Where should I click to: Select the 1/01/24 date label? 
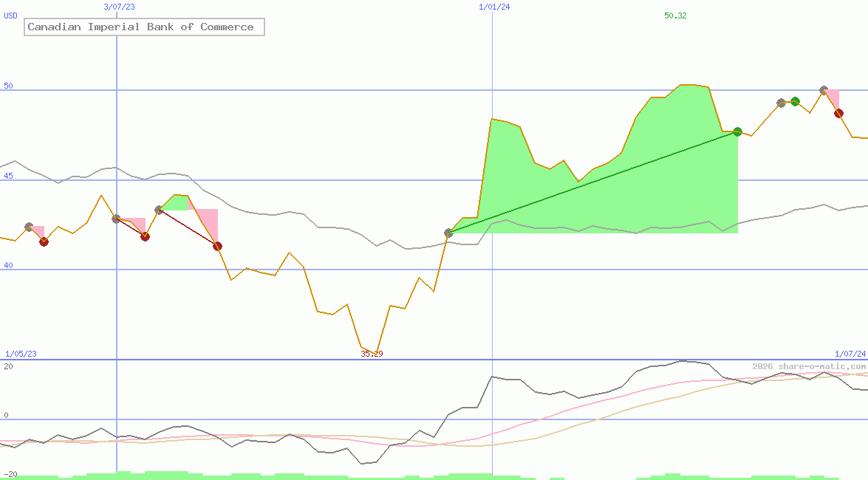(x=494, y=7)
